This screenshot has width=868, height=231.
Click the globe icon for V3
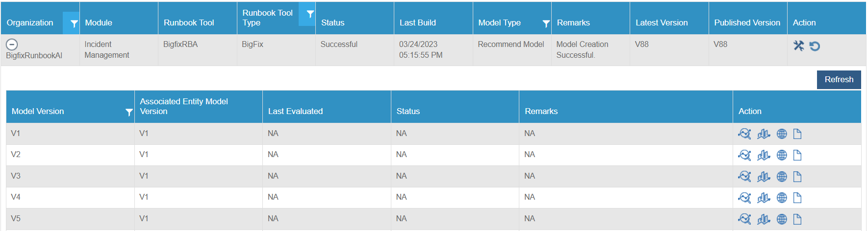[x=782, y=177]
